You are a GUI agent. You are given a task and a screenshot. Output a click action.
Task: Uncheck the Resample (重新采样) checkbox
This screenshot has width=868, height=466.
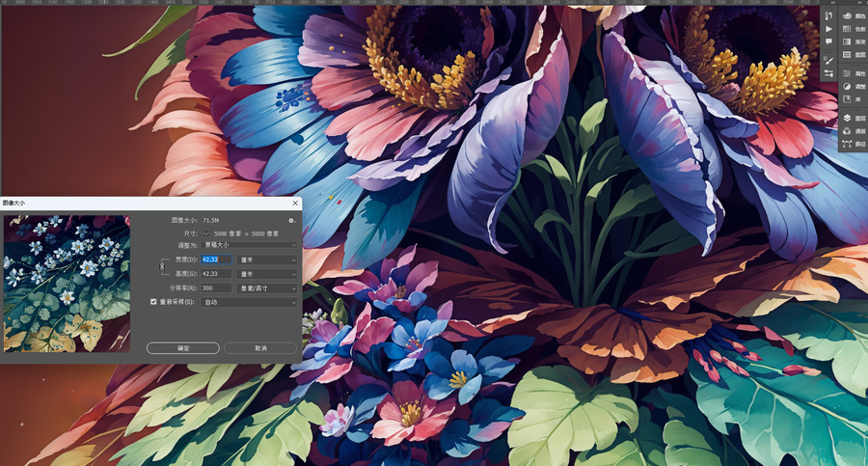click(153, 302)
